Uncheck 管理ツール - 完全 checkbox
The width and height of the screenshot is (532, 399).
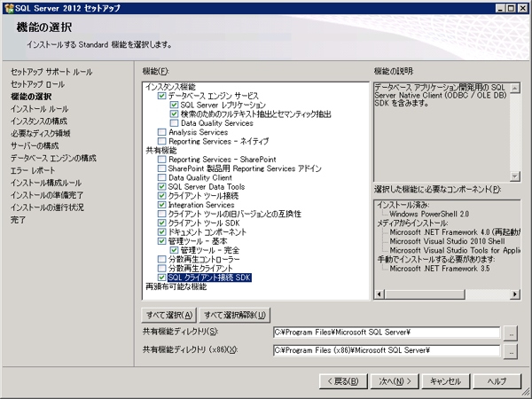click(x=174, y=250)
